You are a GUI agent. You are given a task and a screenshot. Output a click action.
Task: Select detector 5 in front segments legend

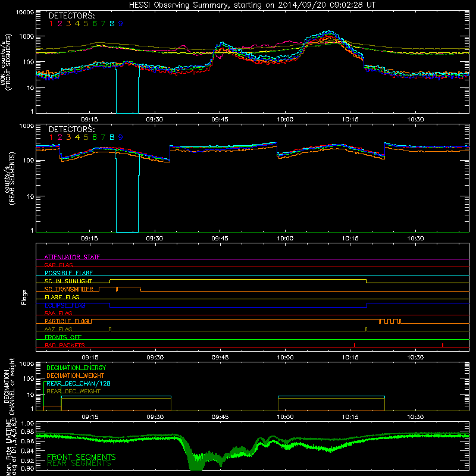click(x=86, y=24)
